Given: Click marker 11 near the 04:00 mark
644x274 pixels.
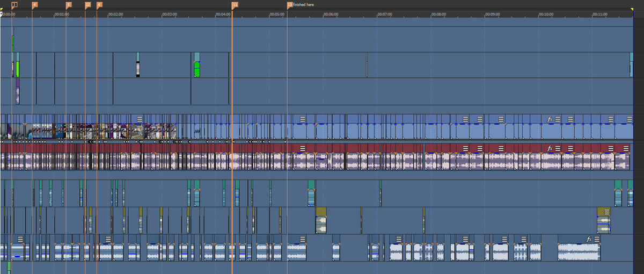Looking at the screenshot, I should (235, 4).
